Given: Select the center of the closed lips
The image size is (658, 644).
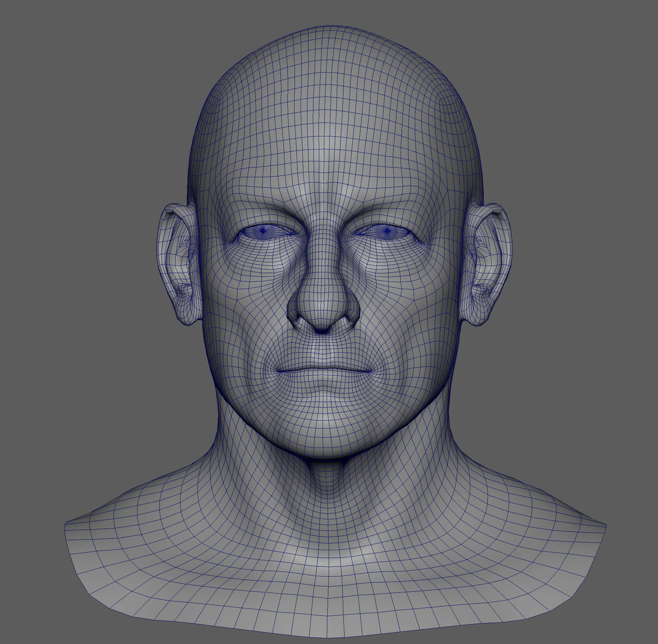Looking at the screenshot, I should [x=324, y=368].
